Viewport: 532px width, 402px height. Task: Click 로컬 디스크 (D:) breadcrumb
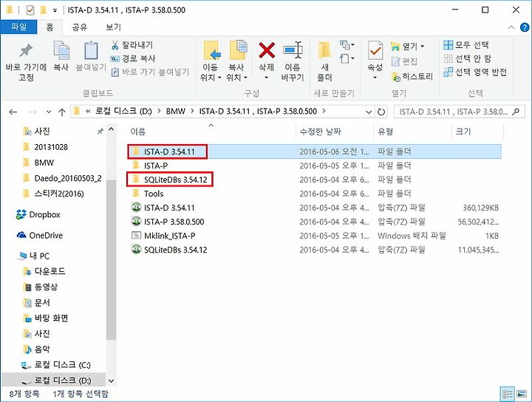coord(123,112)
